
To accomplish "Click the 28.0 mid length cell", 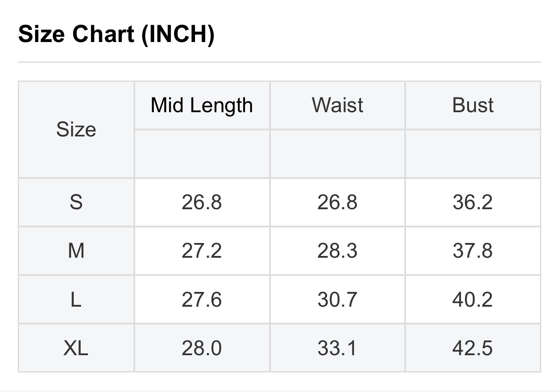I will pyautogui.click(x=202, y=348).
